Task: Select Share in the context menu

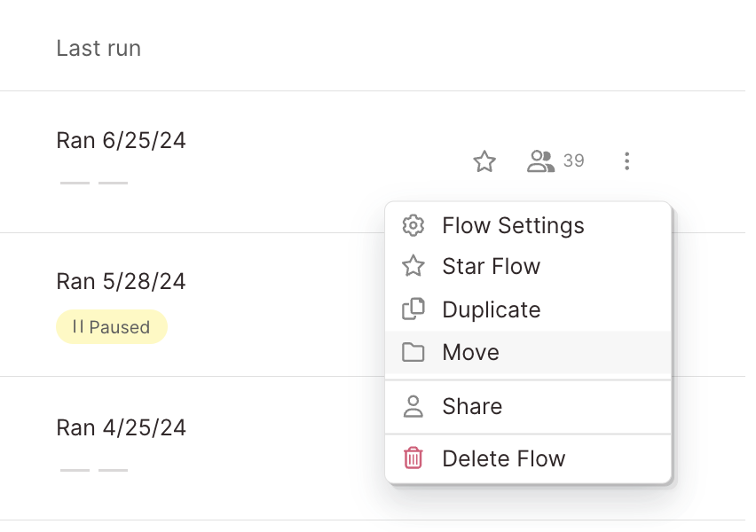Action: 472,406
